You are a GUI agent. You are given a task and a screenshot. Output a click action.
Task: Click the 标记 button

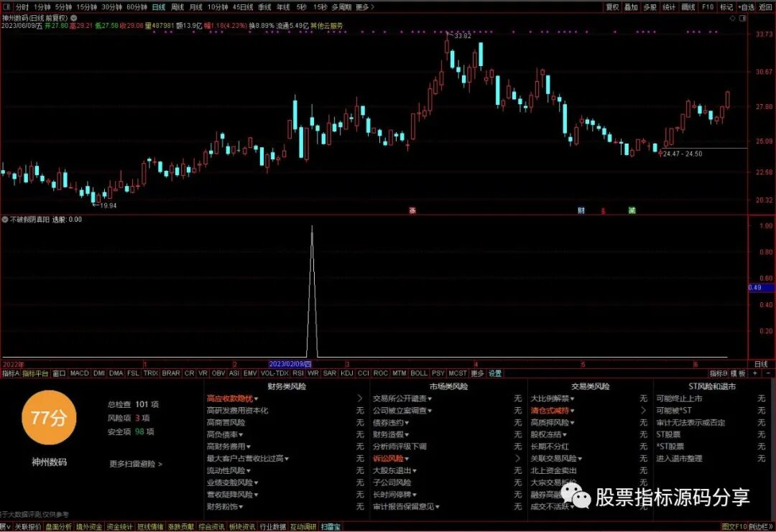point(726,7)
